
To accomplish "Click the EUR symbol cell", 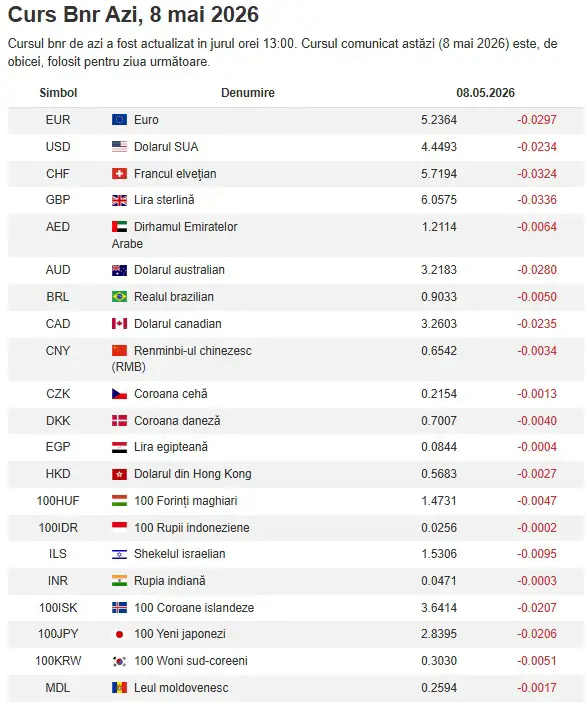I will (58, 120).
